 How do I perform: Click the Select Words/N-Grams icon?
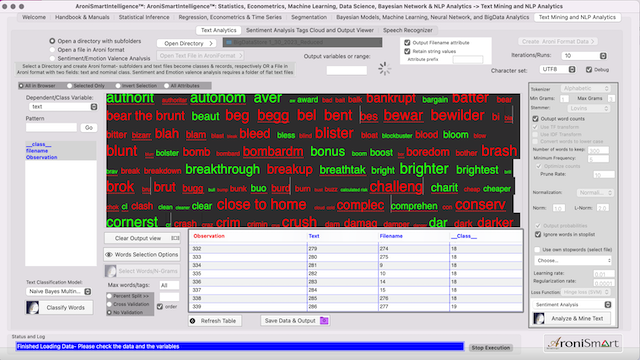tap(111, 271)
